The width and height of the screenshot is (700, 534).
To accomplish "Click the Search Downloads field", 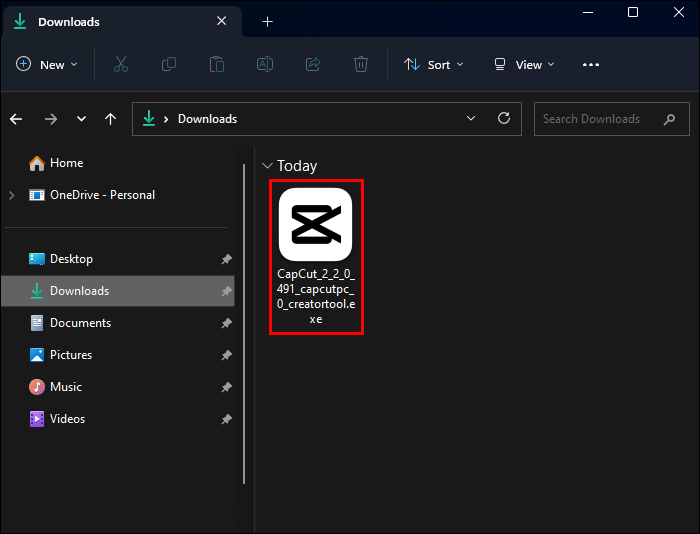I will tap(612, 119).
